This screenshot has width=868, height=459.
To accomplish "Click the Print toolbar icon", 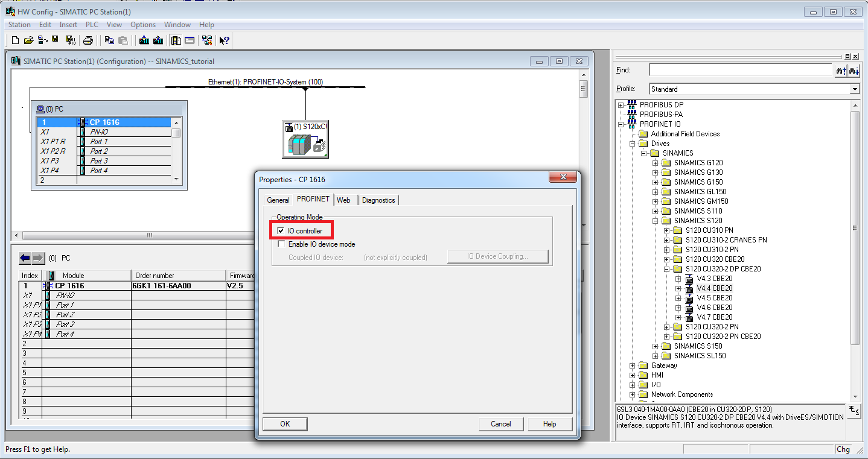I will (x=88, y=40).
